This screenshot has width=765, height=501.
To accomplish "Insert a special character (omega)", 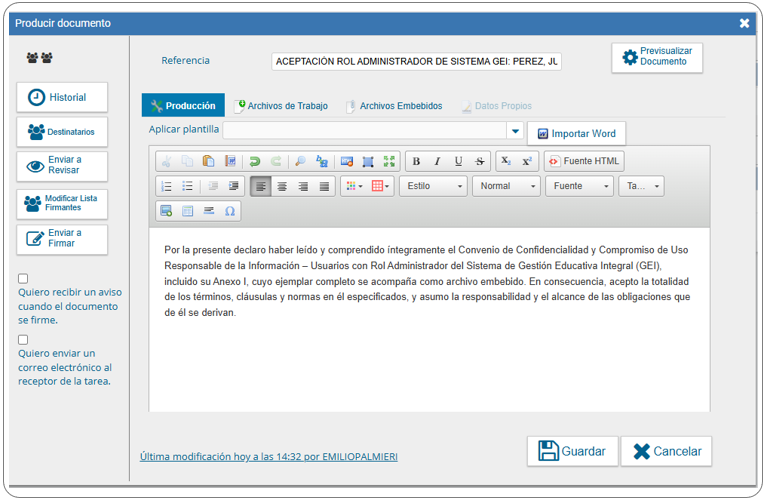I will click(230, 211).
